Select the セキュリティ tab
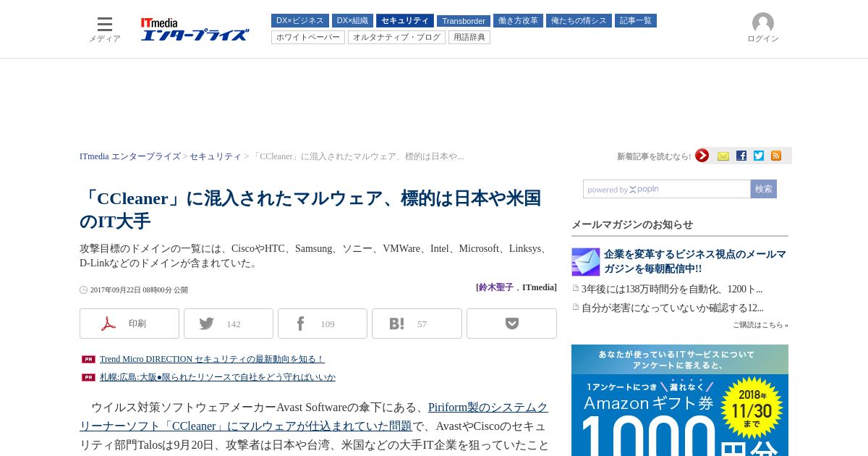This screenshot has width=868, height=456. (x=405, y=21)
